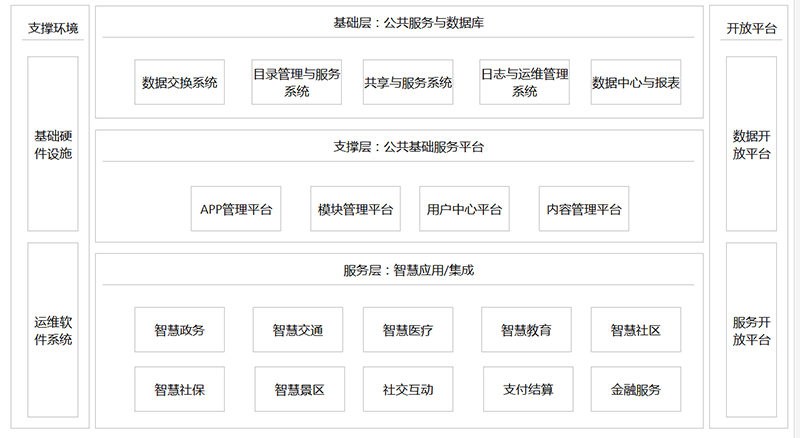
Task: Select the 金融服务 box
Action: click(636, 389)
